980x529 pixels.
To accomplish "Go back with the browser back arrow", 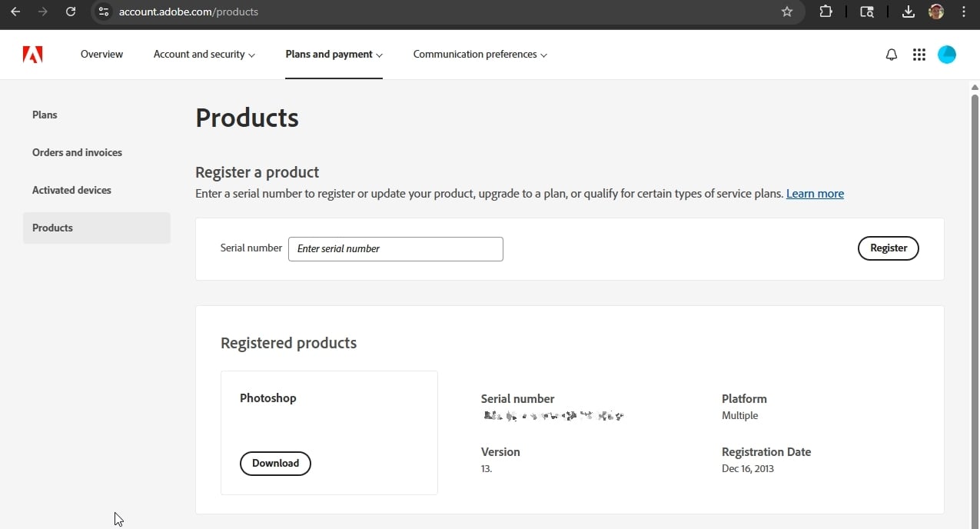I will click(15, 12).
